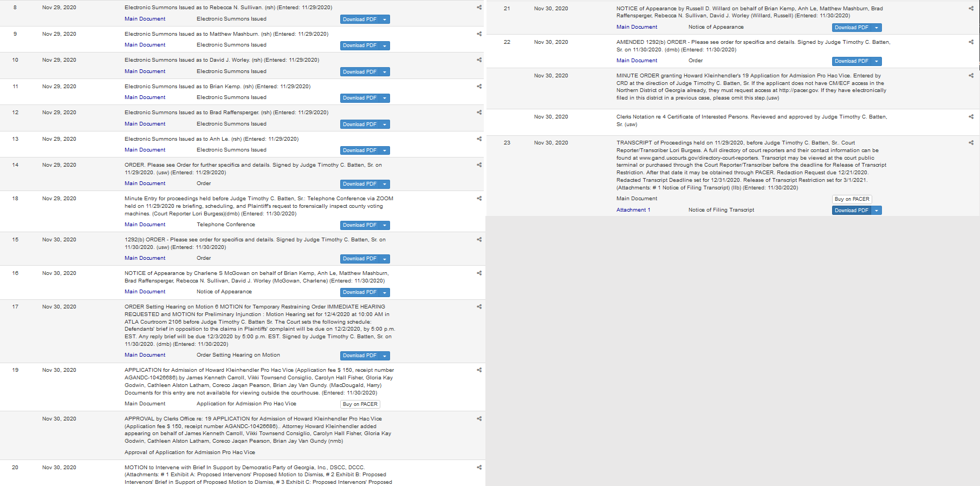Share entry 14 ORDER dated Nov 29
The image size is (980, 486).
(x=479, y=165)
